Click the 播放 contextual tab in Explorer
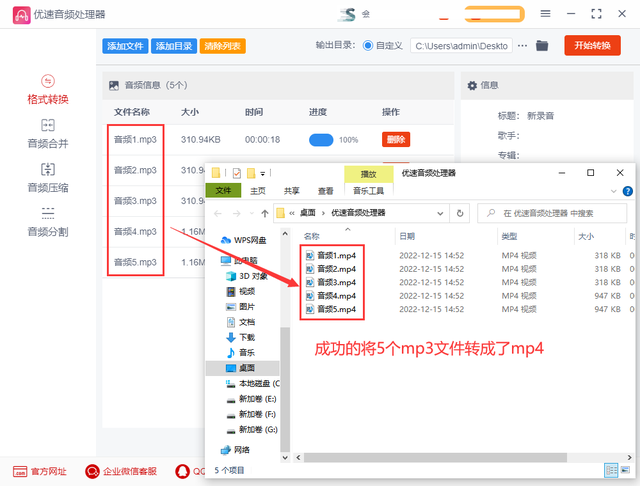The width and height of the screenshot is (640, 486). [x=369, y=174]
